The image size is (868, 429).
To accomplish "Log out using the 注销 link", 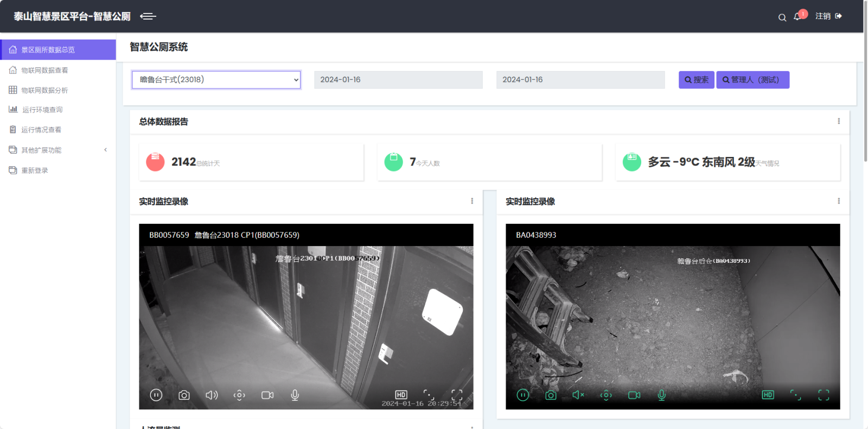I will click(828, 16).
